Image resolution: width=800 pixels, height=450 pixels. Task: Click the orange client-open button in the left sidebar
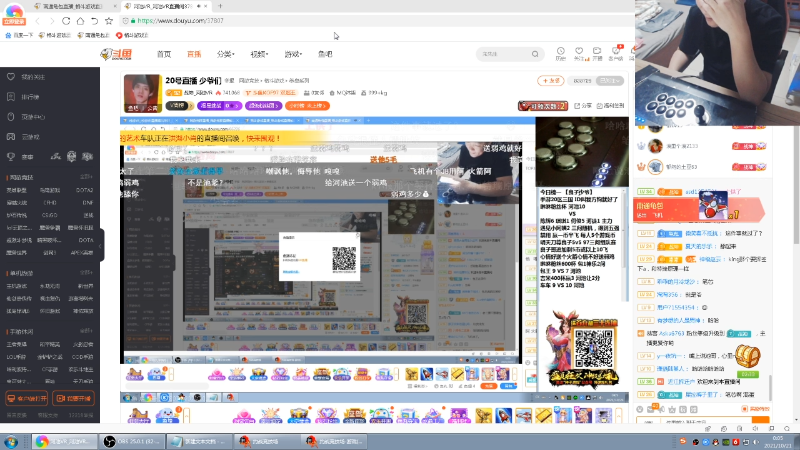pyautogui.click(x=26, y=398)
